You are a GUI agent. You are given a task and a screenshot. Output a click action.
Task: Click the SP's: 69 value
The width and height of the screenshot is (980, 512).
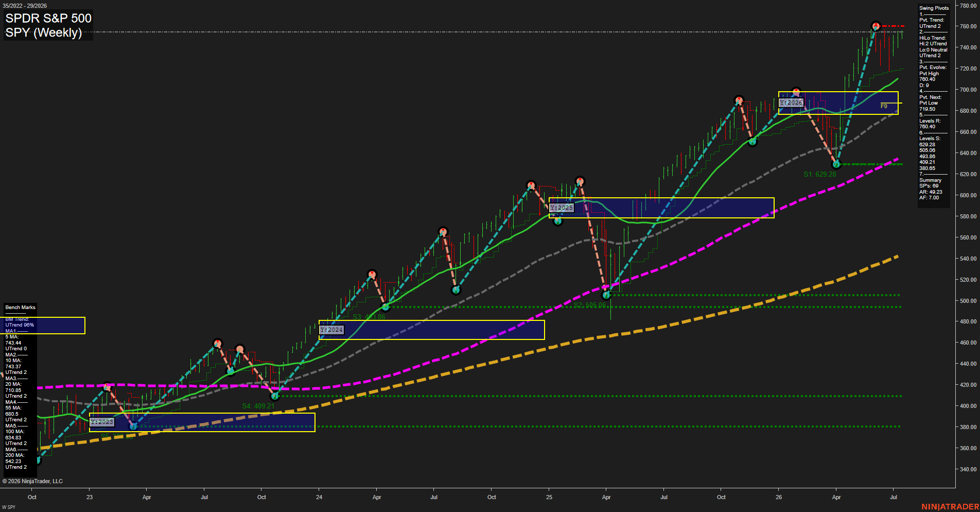click(929, 186)
